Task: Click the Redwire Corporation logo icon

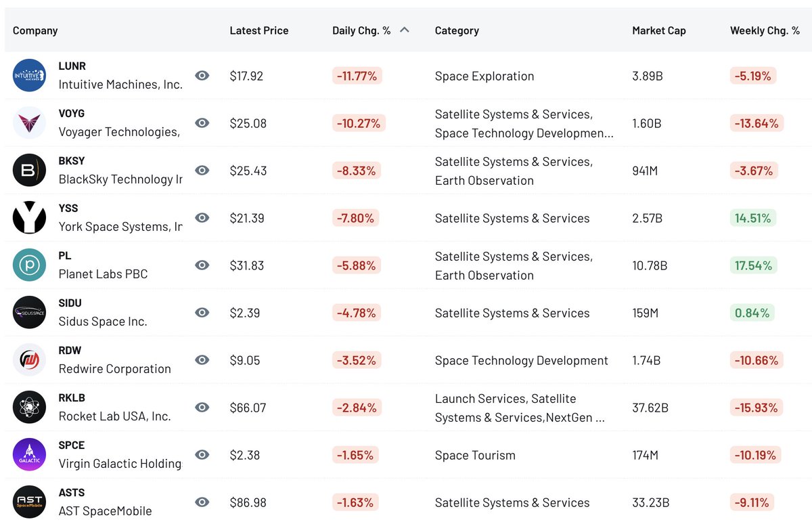Action: [29, 359]
